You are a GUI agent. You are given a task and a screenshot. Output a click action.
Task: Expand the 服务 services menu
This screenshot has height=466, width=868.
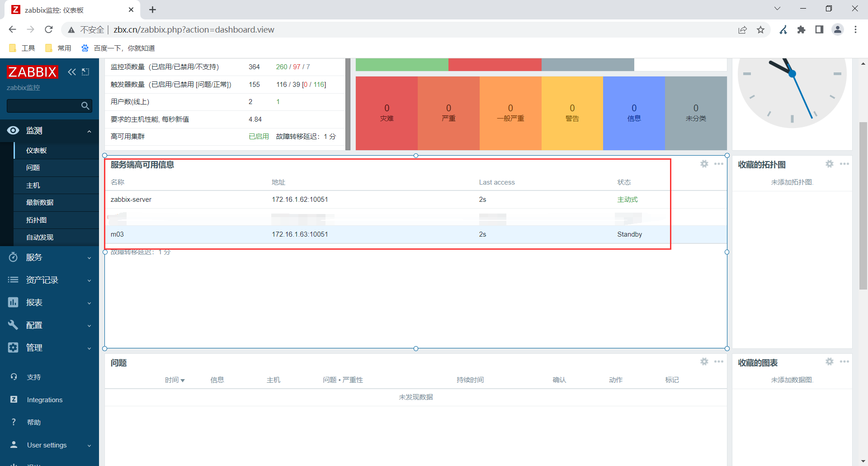(50, 257)
